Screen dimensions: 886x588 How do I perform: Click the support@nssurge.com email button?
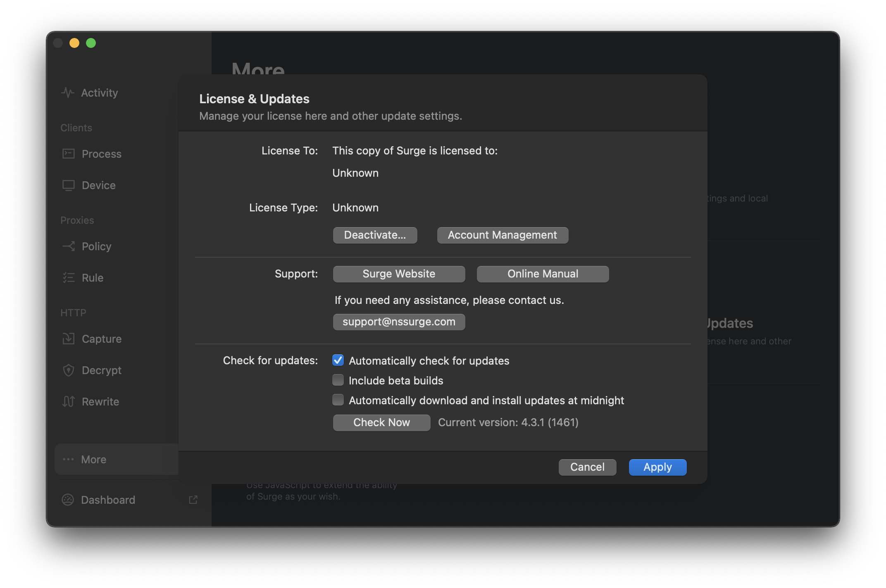399,322
